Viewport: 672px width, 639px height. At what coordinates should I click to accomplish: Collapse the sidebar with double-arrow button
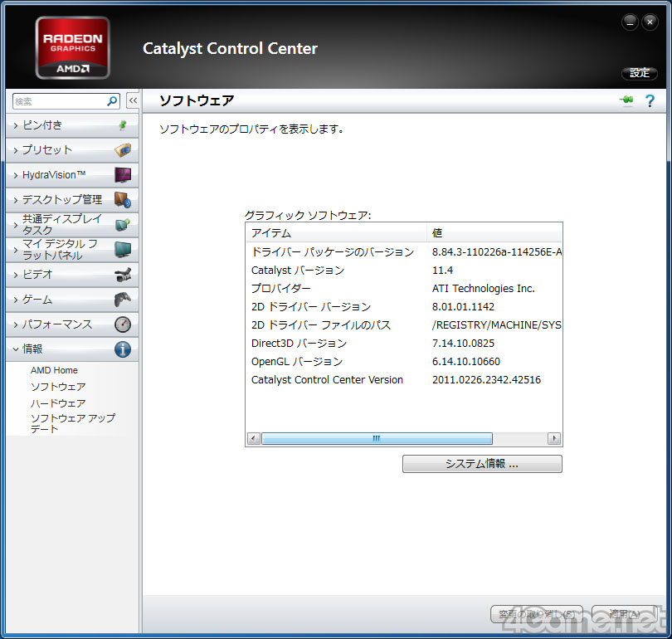[x=133, y=100]
